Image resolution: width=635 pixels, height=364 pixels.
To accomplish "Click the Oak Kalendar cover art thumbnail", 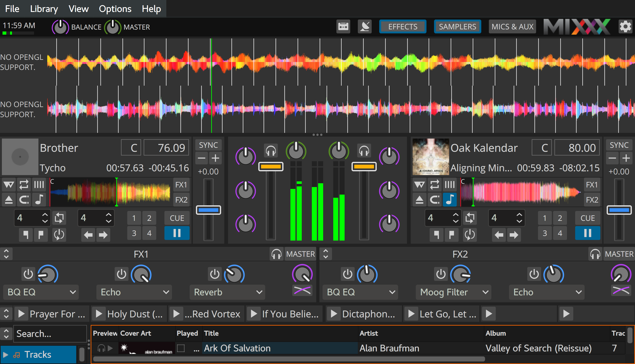I will [430, 157].
